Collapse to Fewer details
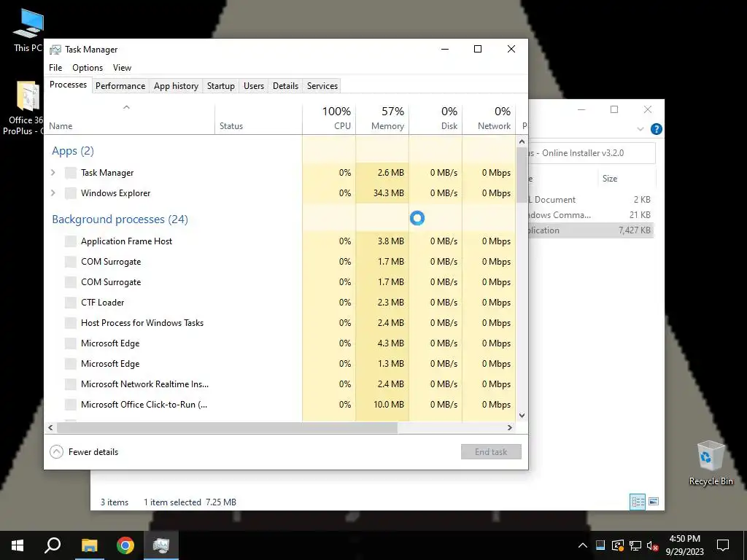Viewport: 747px width, 560px height. click(84, 452)
